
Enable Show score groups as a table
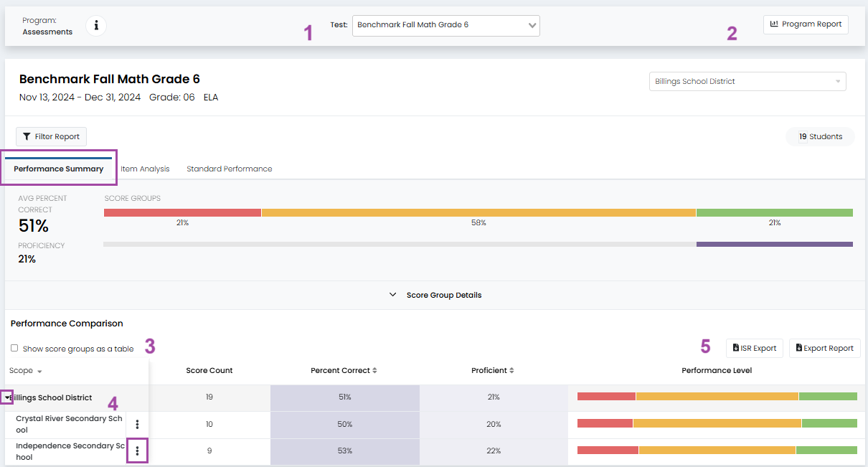[14, 349]
